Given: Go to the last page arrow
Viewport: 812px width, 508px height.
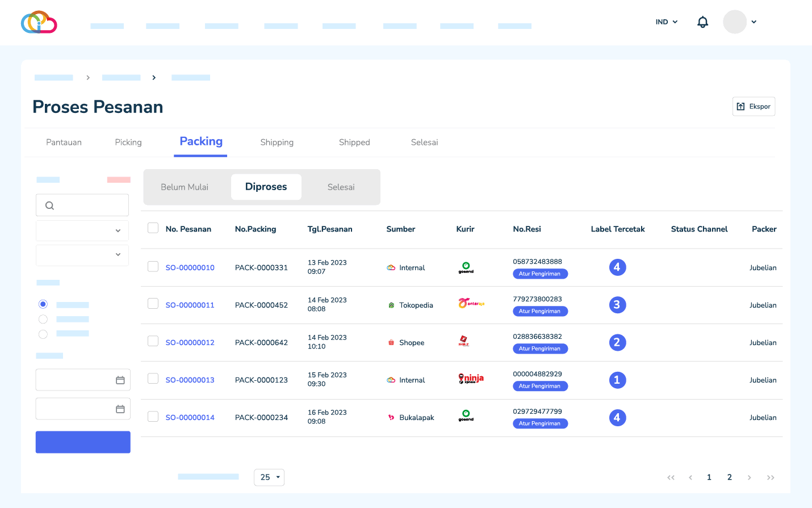Looking at the screenshot, I should (770, 477).
